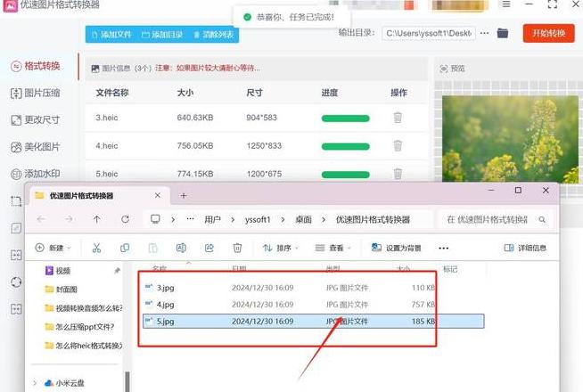583x392 pixels.
Task: Open the converter hamburger menu icon
Action: point(506,4)
